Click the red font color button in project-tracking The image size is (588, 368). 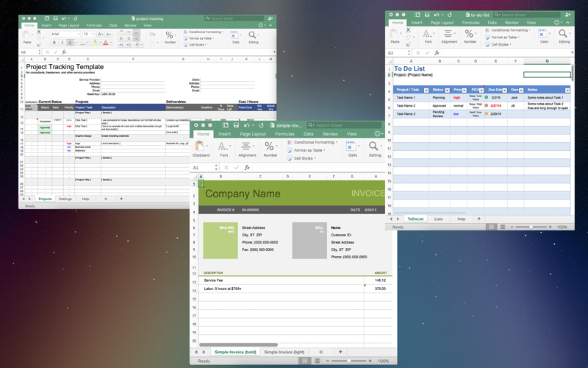[x=106, y=43]
